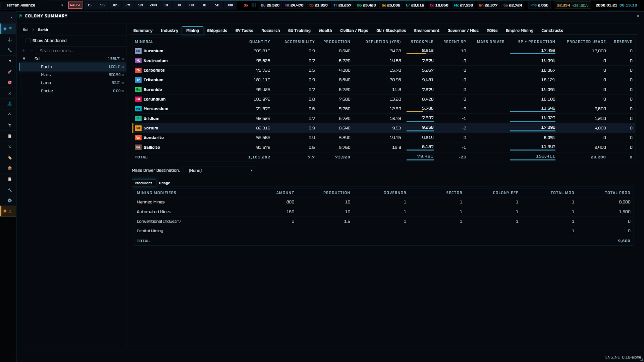Advance time with the 20M button
This screenshot has width=644, height=362.
click(x=153, y=5)
